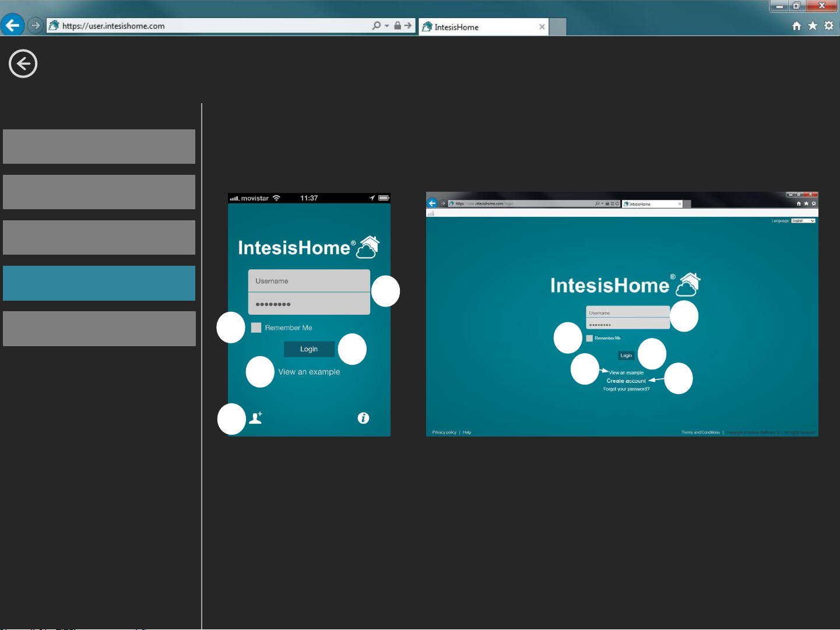Select the IntesisHome browser tab
This screenshot has height=630, width=840.
(x=483, y=27)
